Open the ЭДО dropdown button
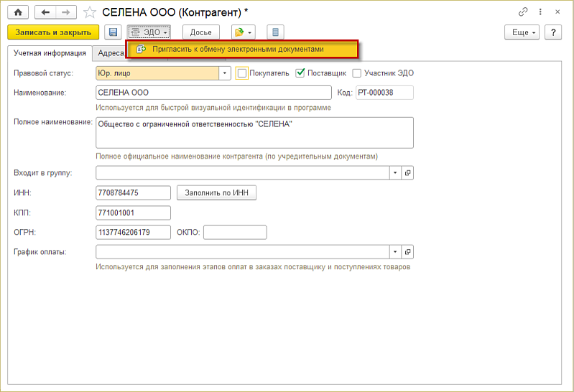The image size is (574, 392). click(149, 32)
